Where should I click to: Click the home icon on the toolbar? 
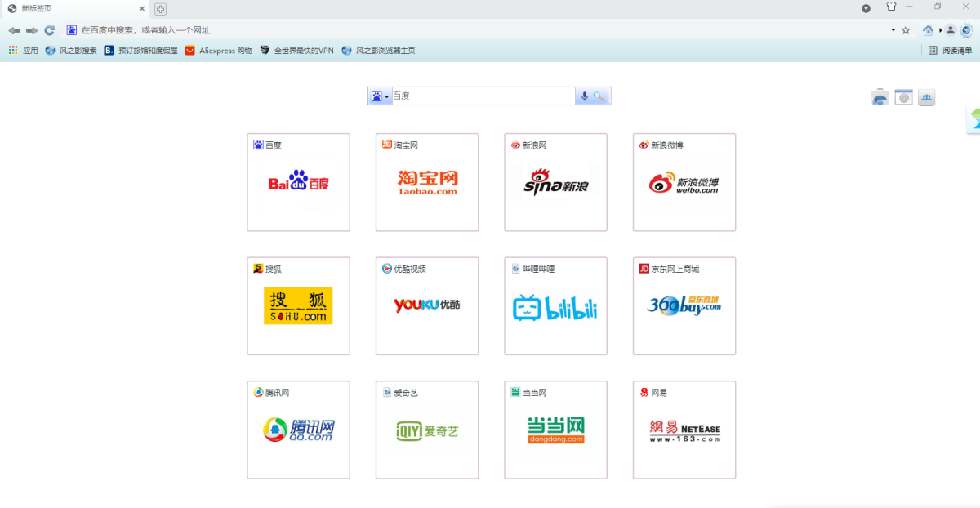928,30
